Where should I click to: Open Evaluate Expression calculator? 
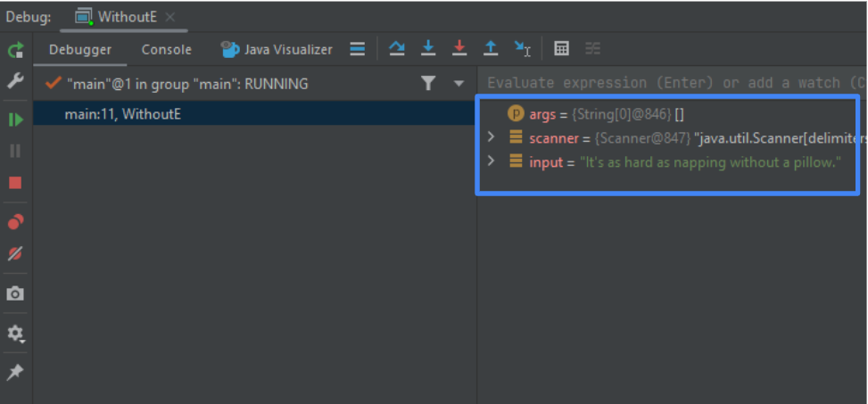tap(561, 49)
